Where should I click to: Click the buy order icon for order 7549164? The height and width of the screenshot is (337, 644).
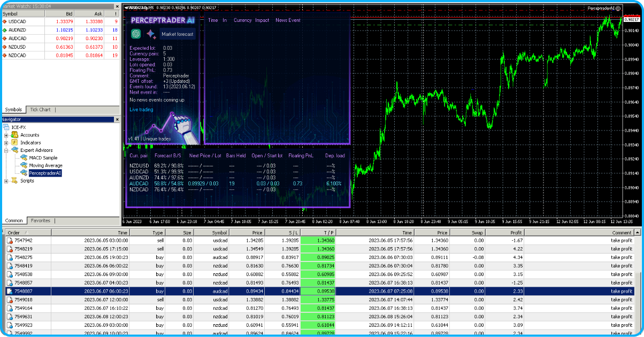pyautogui.click(x=10, y=308)
